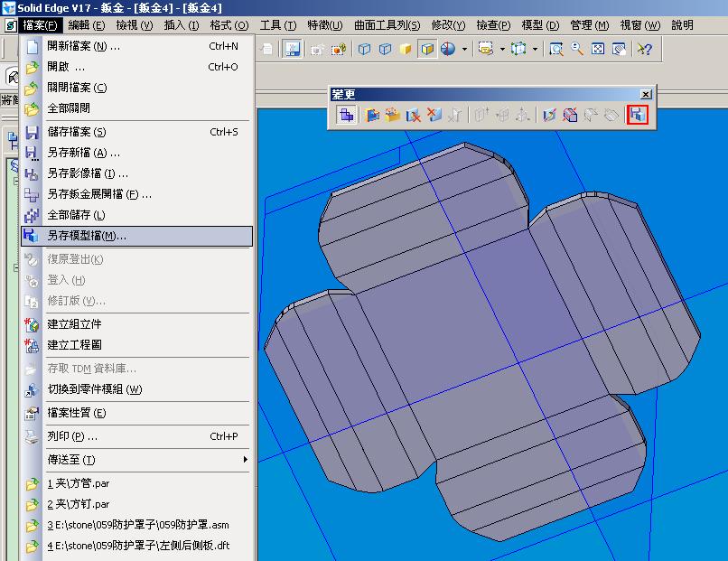
Task: Click the orange box with tree icon
Action: 339,49
